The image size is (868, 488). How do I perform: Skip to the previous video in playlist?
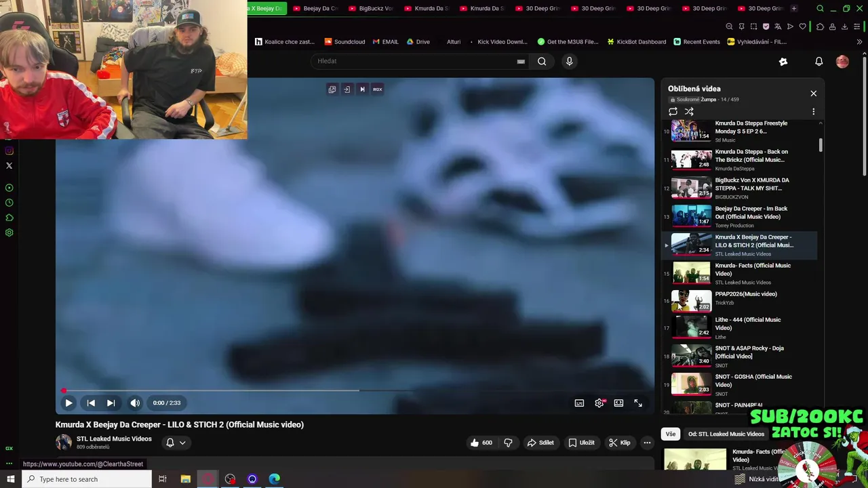[x=91, y=403]
